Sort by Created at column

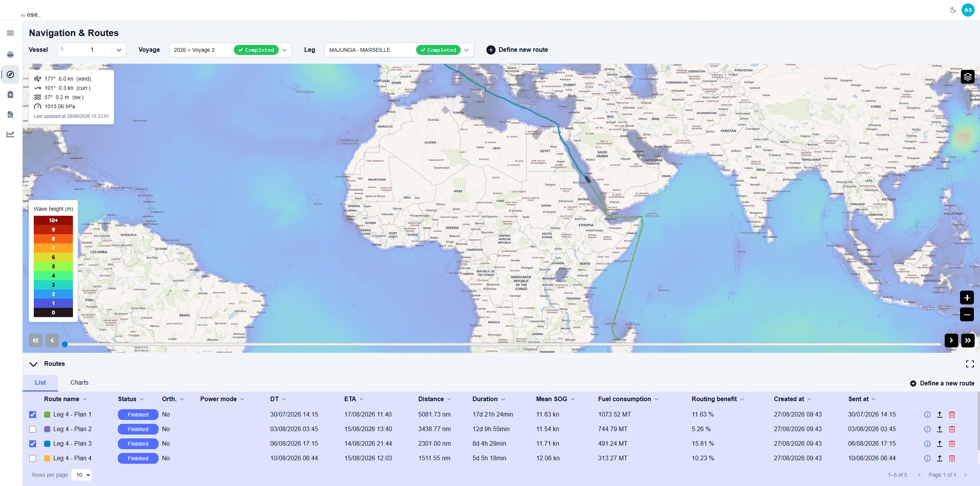(x=793, y=399)
